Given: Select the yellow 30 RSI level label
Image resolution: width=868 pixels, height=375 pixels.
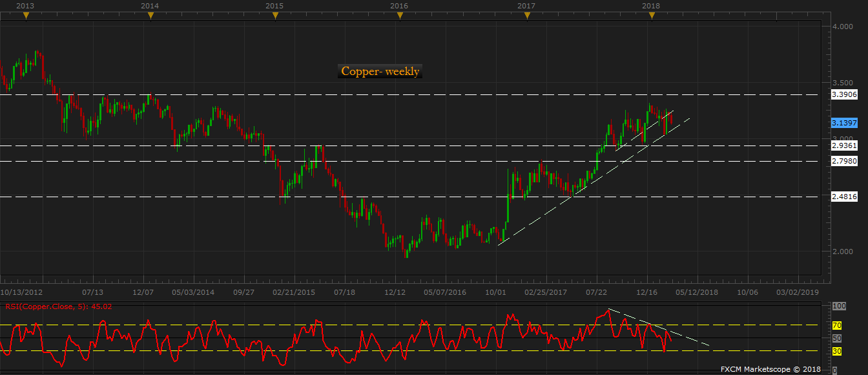Looking at the screenshot, I should click(837, 351).
